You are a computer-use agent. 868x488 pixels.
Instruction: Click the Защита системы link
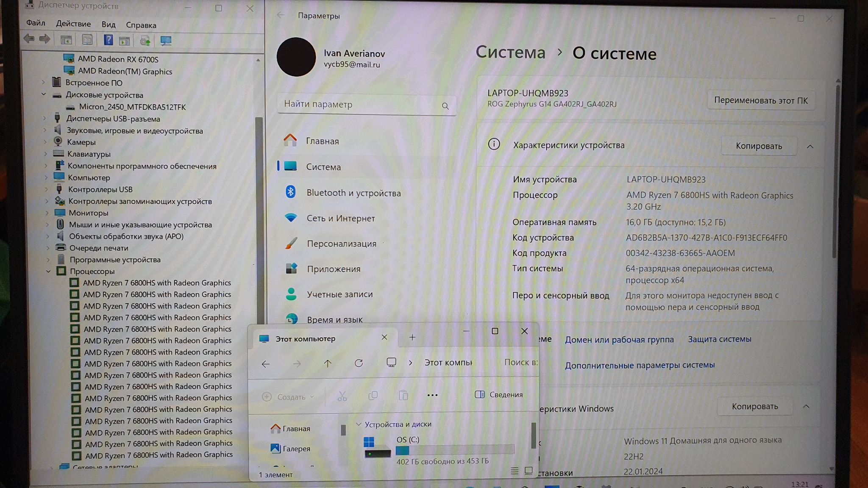tap(719, 339)
